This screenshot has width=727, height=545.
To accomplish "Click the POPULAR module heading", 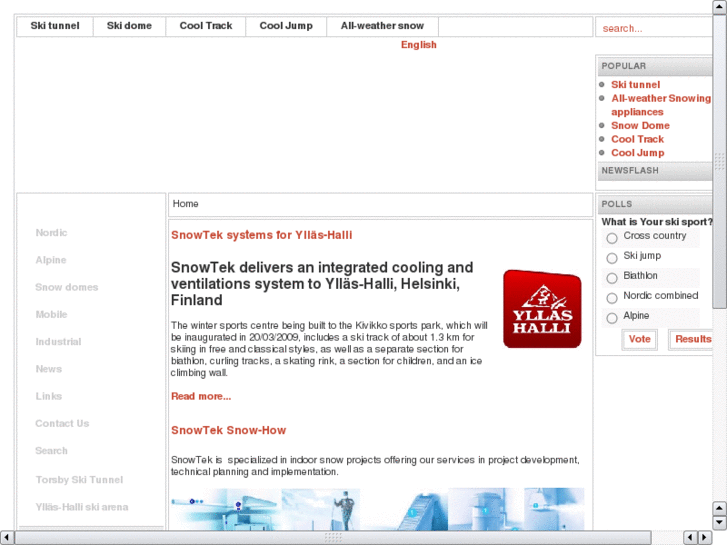I will pyautogui.click(x=654, y=66).
